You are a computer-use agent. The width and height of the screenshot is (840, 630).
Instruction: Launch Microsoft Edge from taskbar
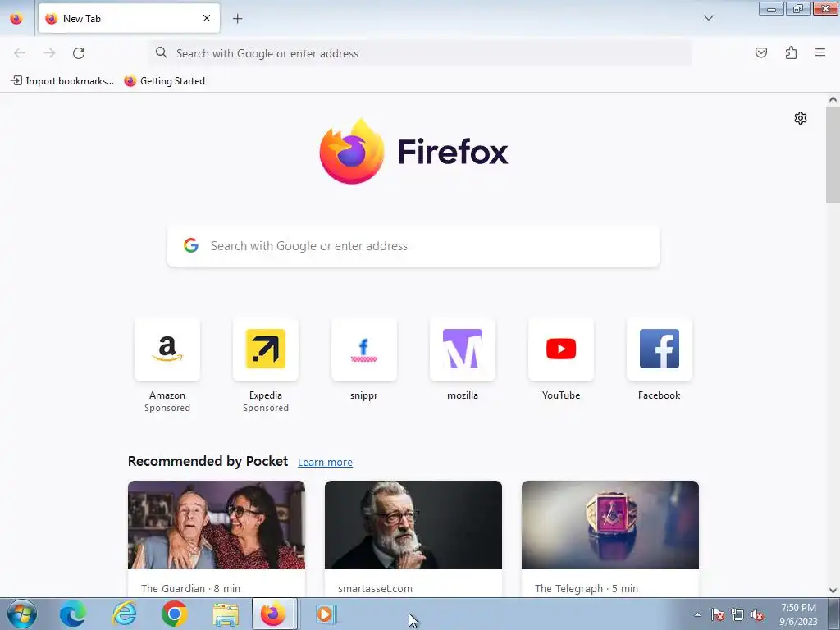[73, 614]
